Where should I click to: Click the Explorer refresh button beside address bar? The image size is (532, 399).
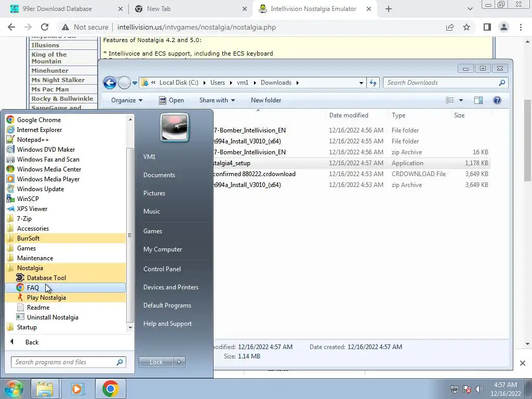pyautogui.click(x=373, y=83)
